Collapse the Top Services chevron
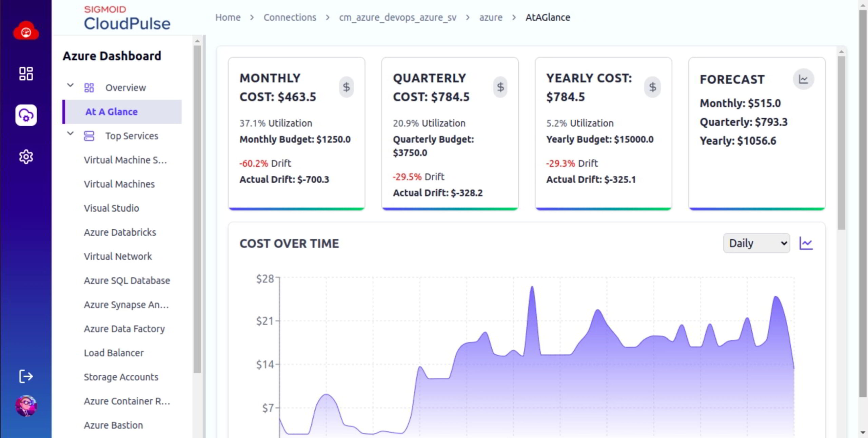The height and width of the screenshot is (438, 868). (x=70, y=133)
